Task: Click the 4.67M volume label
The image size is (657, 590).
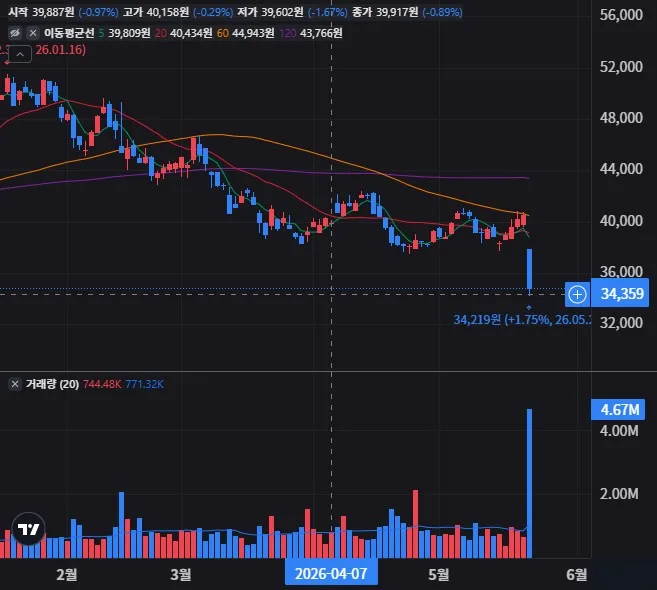Action: (x=618, y=409)
